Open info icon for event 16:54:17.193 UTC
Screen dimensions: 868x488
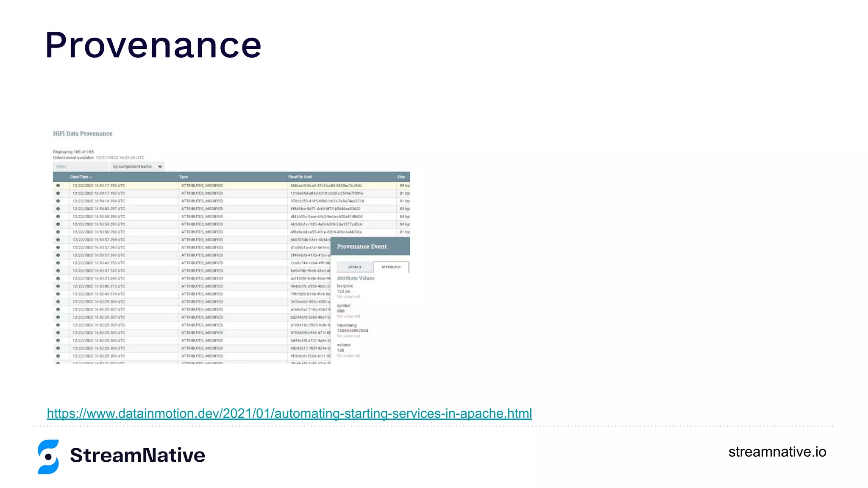(x=58, y=186)
